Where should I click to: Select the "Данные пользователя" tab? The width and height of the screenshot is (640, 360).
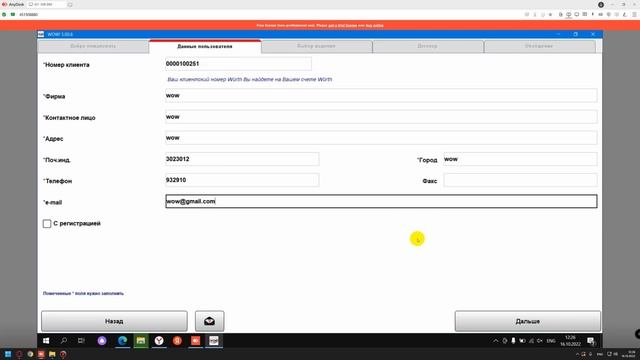pos(205,47)
